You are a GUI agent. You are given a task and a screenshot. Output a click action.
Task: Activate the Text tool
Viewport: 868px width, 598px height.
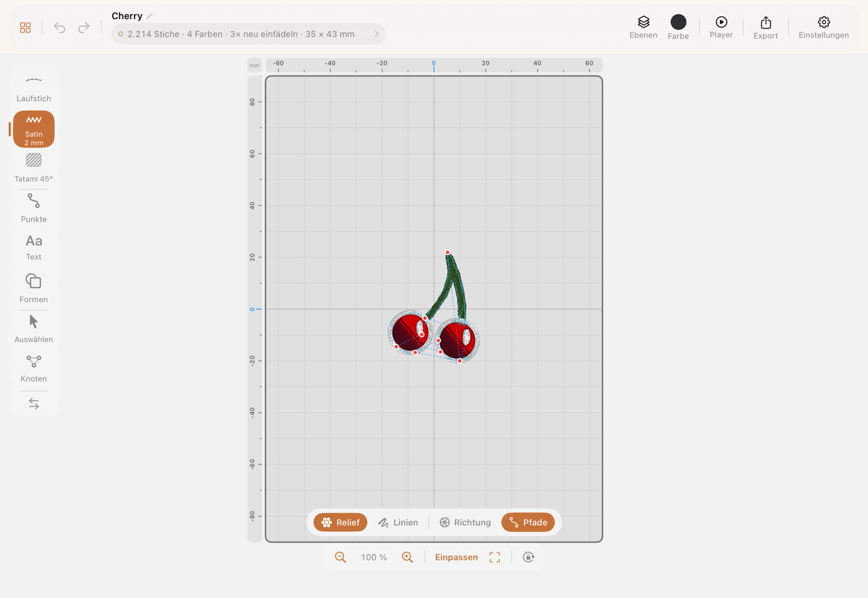[x=34, y=248]
